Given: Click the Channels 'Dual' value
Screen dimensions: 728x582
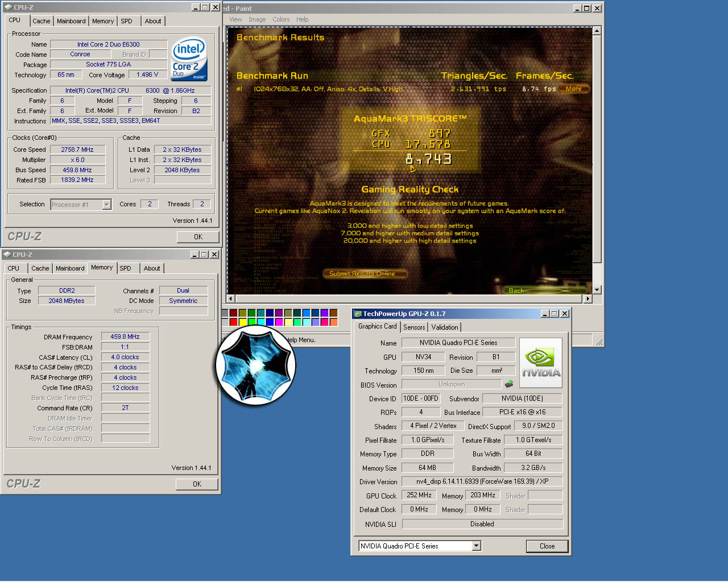Looking at the screenshot, I should (x=183, y=290).
